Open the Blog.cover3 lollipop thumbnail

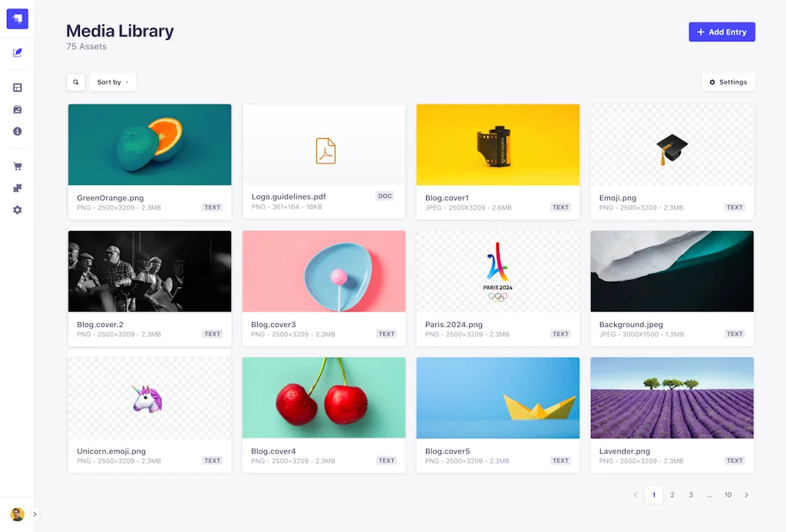(x=324, y=271)
